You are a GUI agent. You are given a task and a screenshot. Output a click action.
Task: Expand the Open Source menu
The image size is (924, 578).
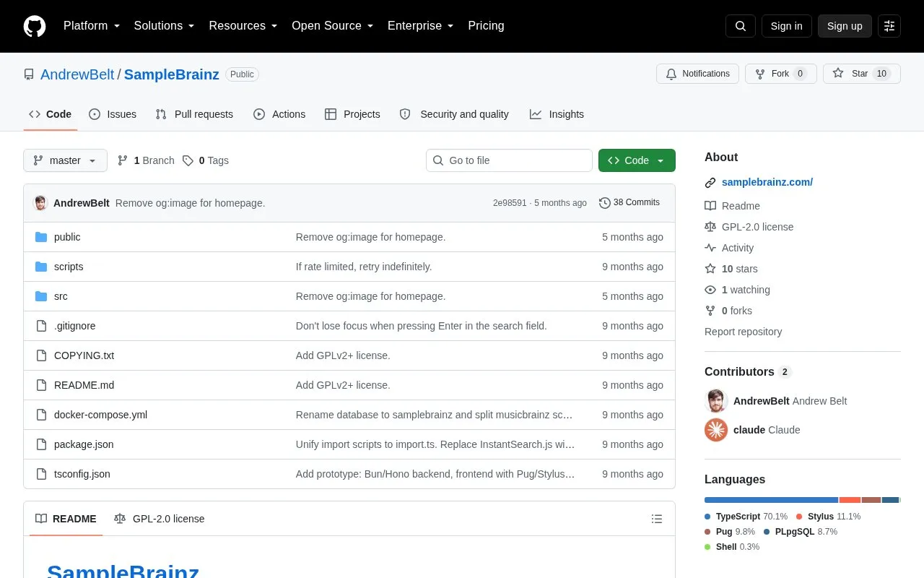(333, 26)
